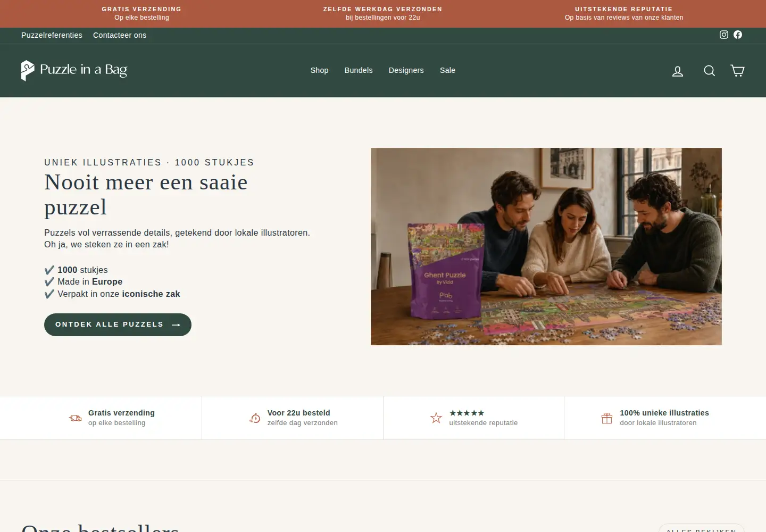Click the Voor 22u besteld text
The height and width of the screenshot is (532, 766).
[x=299, y=413]
